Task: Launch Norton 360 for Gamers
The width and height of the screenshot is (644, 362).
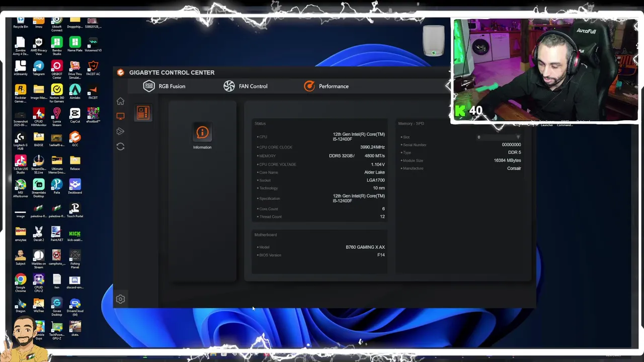Action: 57,94
